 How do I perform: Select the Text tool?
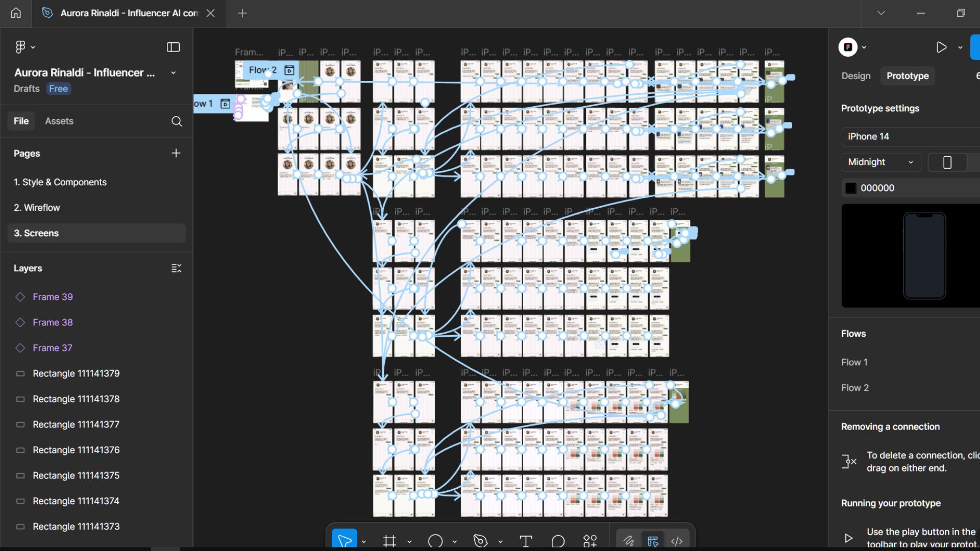click(526, 541)
